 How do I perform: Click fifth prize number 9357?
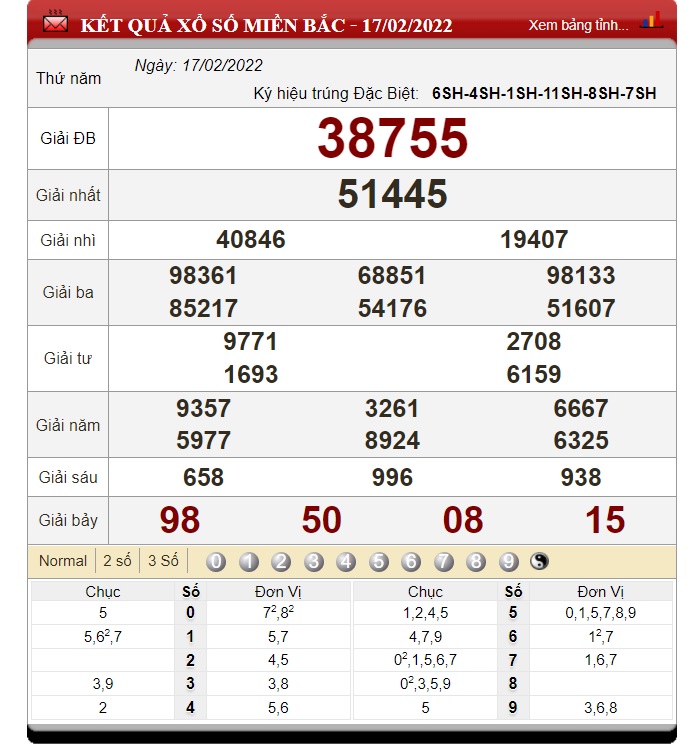click(x=203, y=408)
